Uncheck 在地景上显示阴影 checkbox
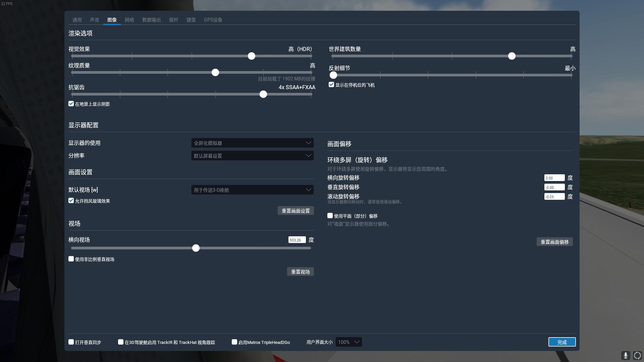The image size is (644, 362). (x=71, y=104)
